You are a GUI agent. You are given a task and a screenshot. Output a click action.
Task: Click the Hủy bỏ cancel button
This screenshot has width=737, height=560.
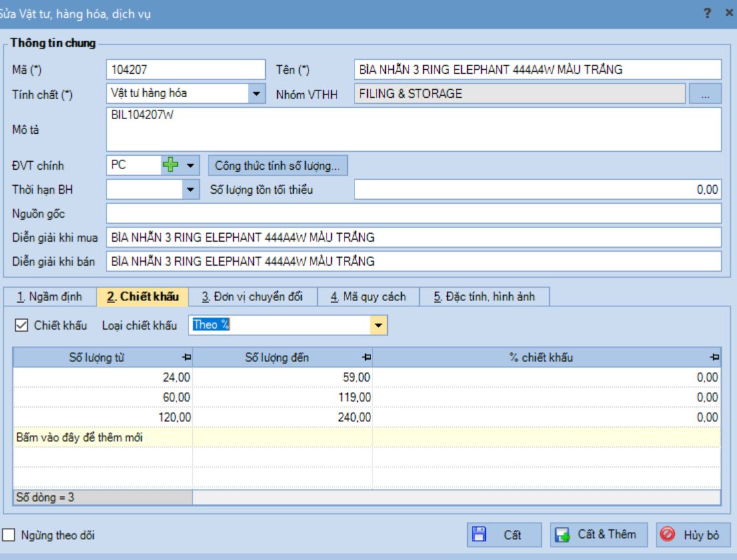[x=693, y=535]
